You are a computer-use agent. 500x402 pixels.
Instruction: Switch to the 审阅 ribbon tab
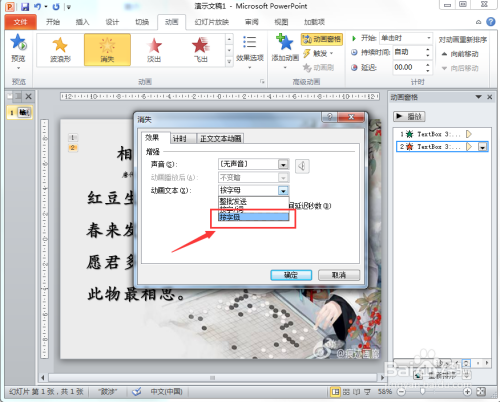(x=252, y=22)
